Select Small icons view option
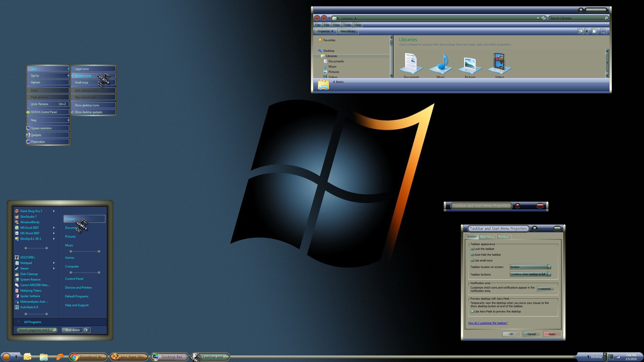The width and height of the screenshot is (644, 362). (93, 82)
